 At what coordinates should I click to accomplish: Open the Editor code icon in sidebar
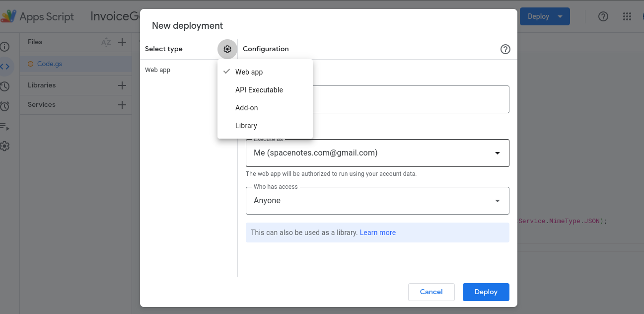click(x=5, y=66)
